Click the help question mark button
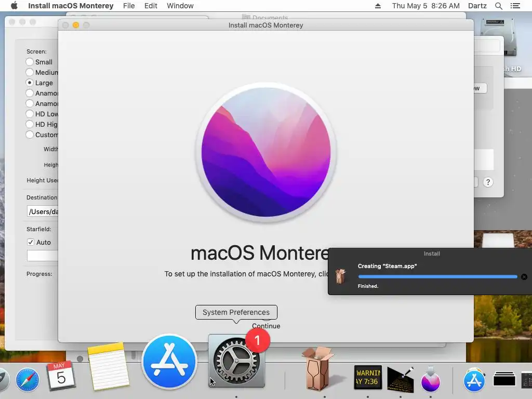The height and width of the screenshot is (399, 532). pyautogui.click(x=488, y=182)
